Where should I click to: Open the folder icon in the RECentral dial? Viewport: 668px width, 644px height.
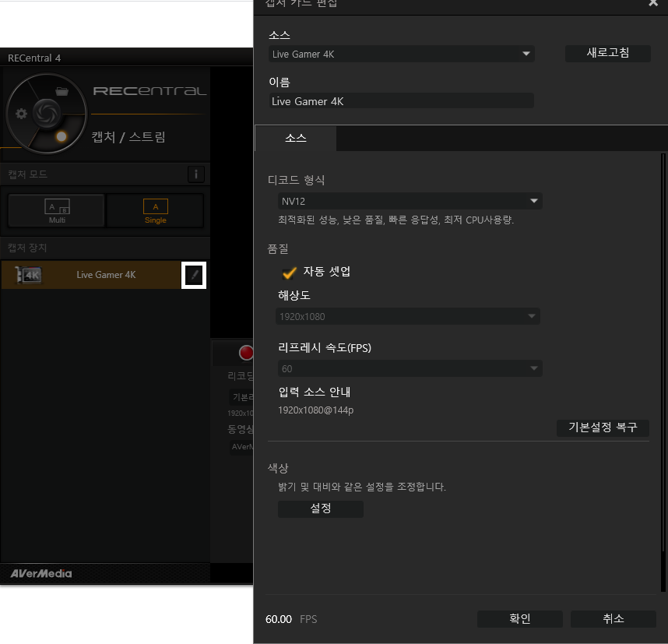[62, 91]
